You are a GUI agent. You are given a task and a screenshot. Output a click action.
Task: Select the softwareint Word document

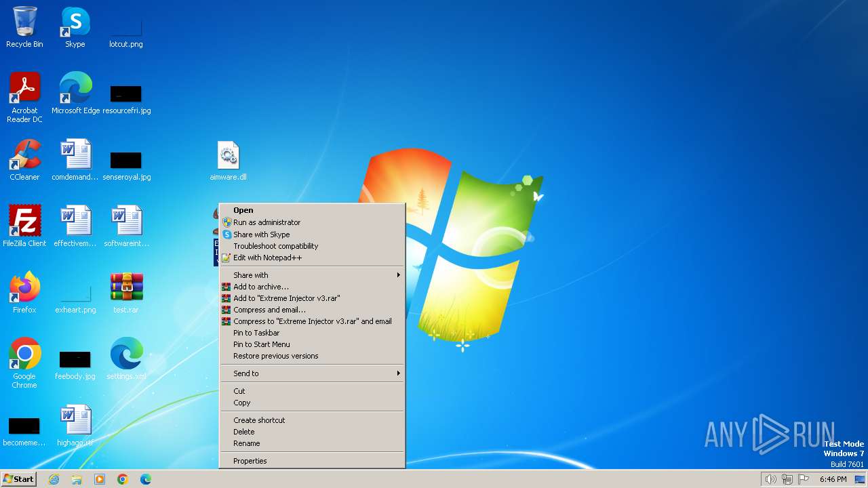point(126,226)
